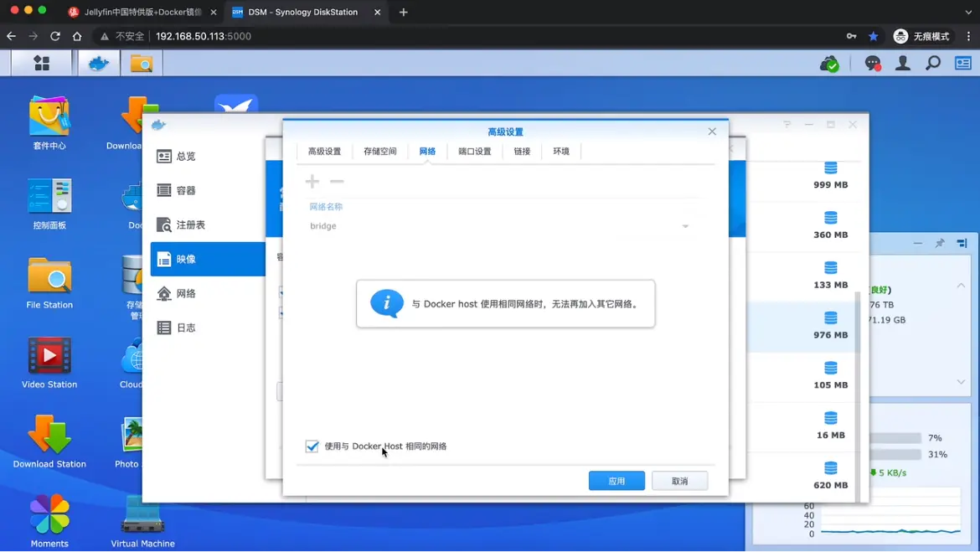The image size is (980, 552).
Task: Expand the chevron below system health widget
Action: tap(961, 382)
